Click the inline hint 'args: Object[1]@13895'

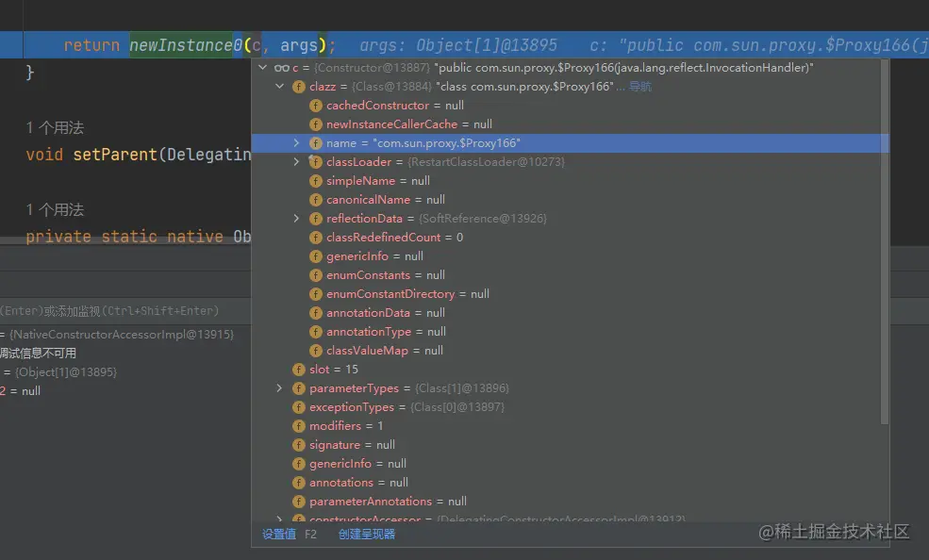[x=458, y=45]
